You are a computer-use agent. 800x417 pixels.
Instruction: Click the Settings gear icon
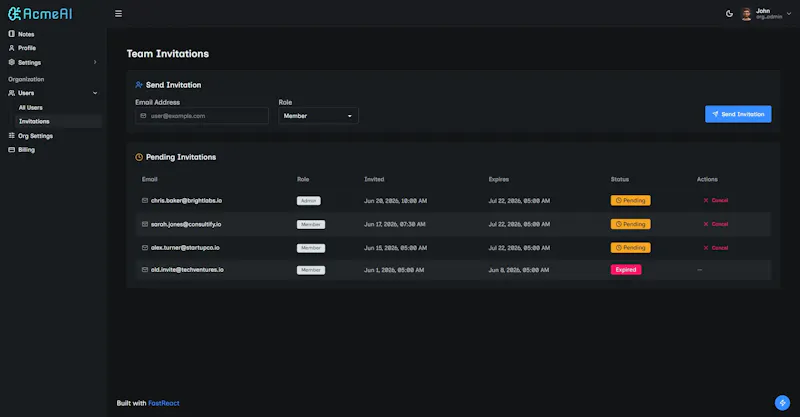pos(11,62)
